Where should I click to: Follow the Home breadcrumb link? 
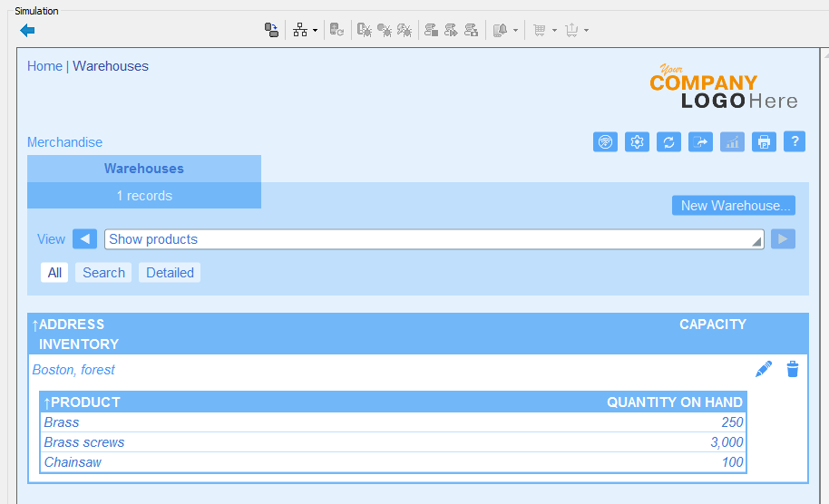point(44,66)
